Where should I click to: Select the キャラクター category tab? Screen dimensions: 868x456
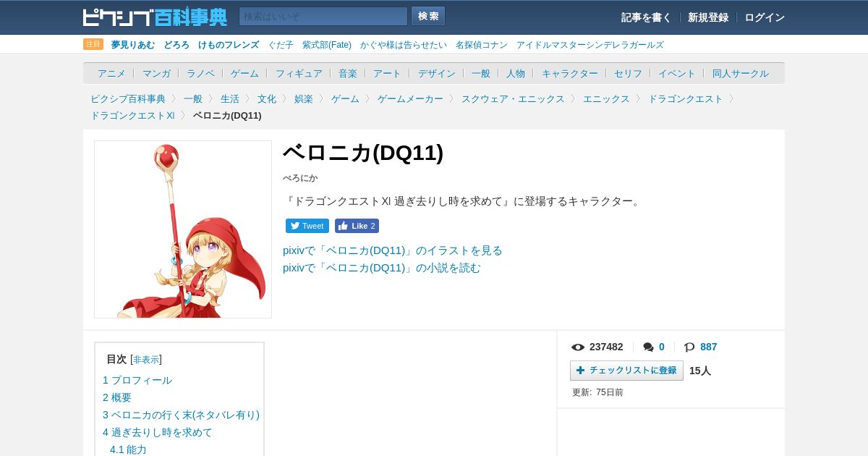click(x=570, y=73)
